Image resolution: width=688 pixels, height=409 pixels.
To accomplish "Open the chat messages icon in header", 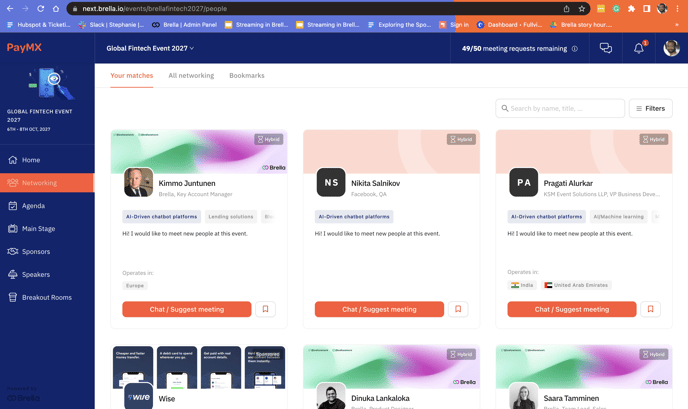I will [x=606, y=48].
